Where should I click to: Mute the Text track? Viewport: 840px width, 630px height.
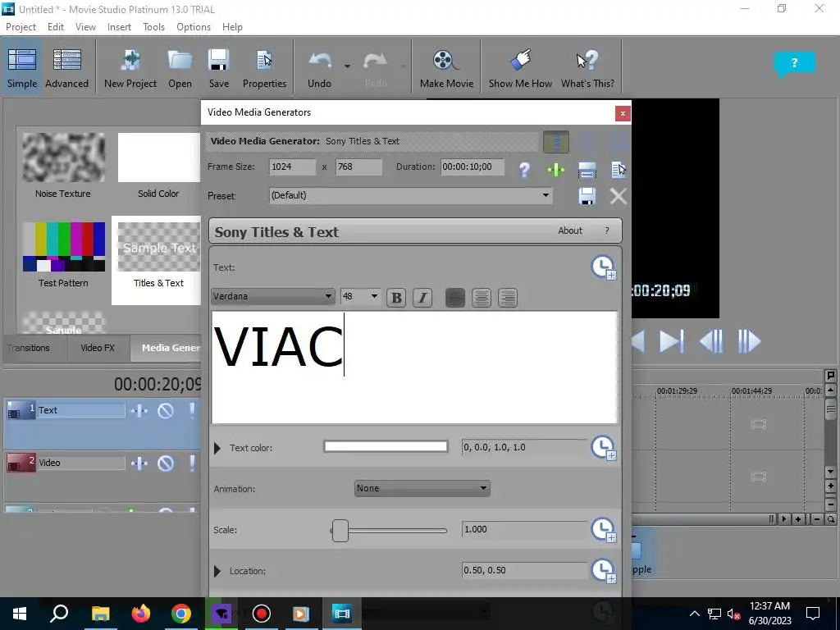[166, 411]
